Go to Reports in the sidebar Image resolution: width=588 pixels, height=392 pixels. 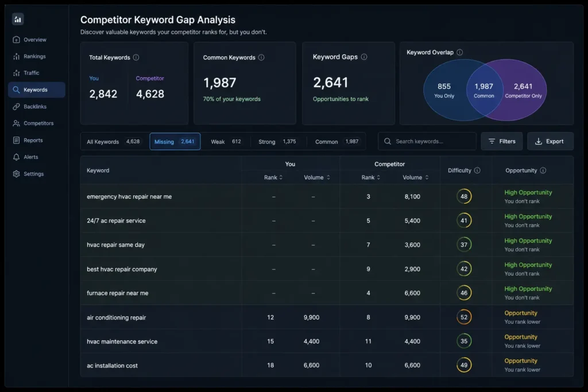[x=36, y=140]
